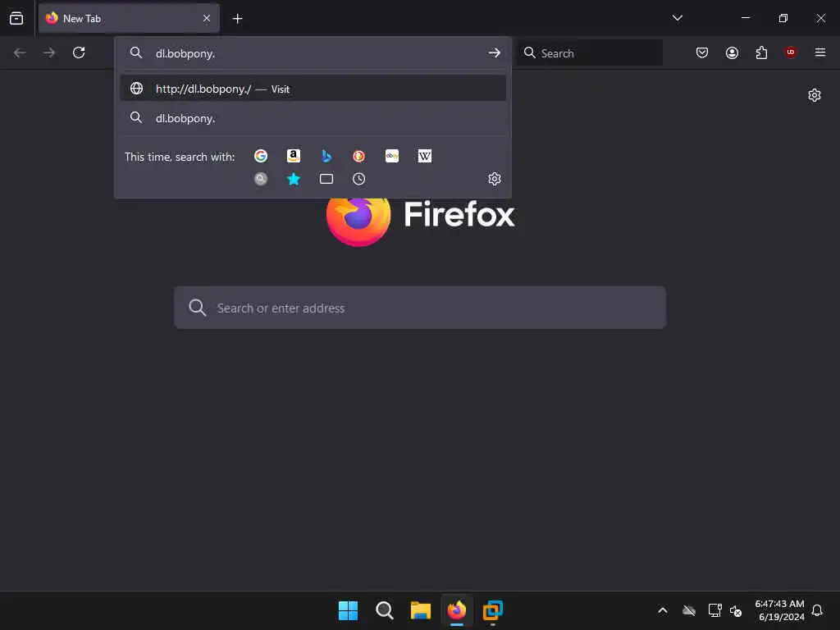
Task: Restore down the Firefox window
Action: (x=783, y=18)
